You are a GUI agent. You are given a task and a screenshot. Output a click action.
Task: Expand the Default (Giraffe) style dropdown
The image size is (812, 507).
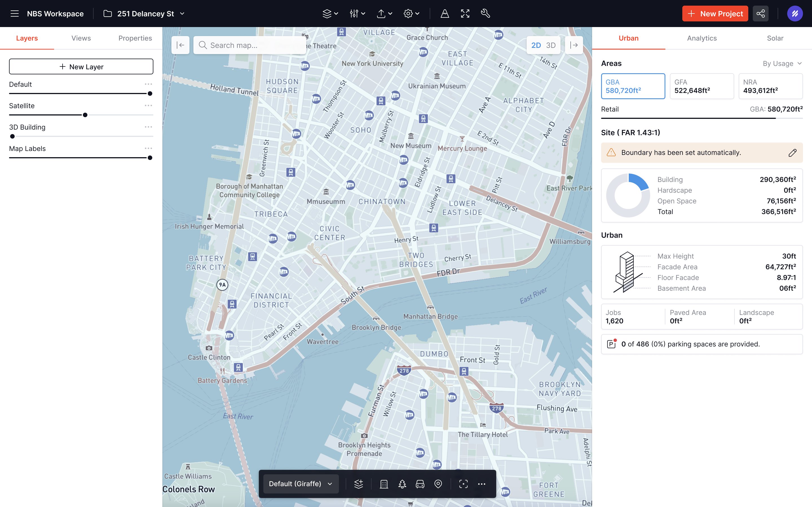coord(301,484)
